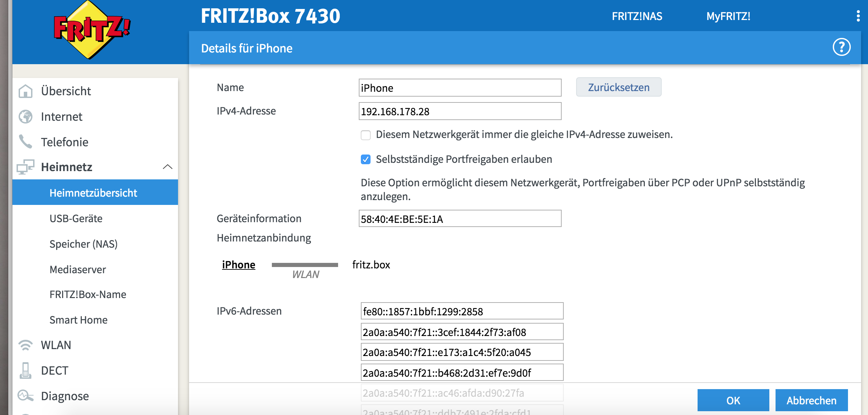Click the Zurücksetzen button
The image size is (868, 415).
pyautogui.click(x=619, y=87)
